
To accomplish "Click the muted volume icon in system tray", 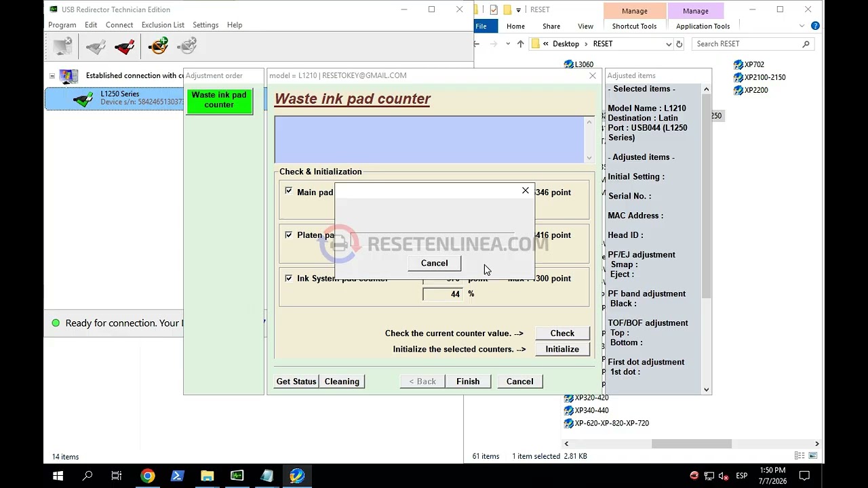I will 724,476.
